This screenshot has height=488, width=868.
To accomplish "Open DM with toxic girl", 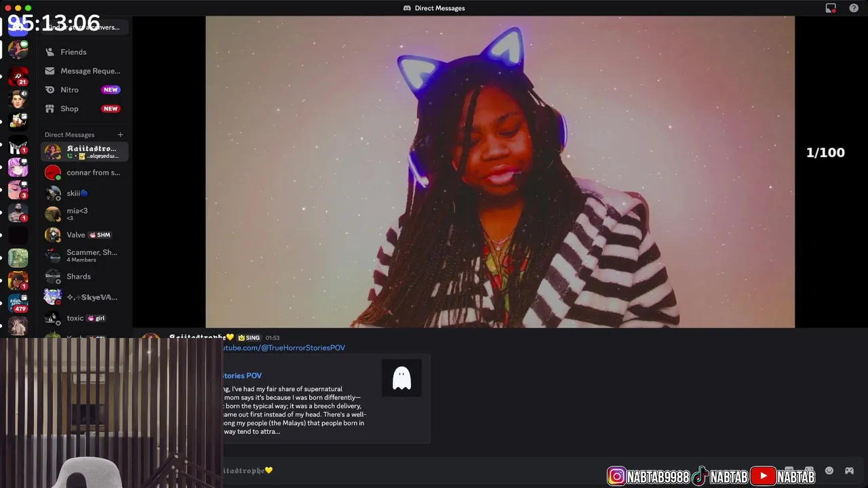I will 85,319.
